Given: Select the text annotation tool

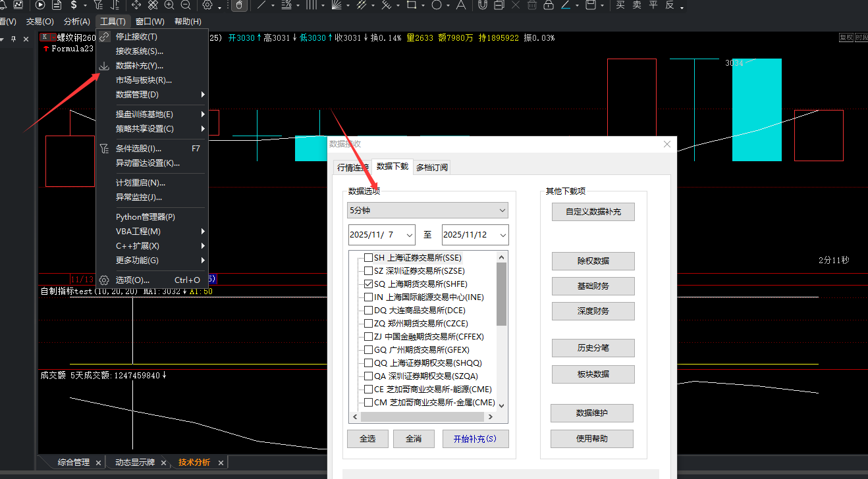Looking at the screenshot, I should [x=460, y=5].
